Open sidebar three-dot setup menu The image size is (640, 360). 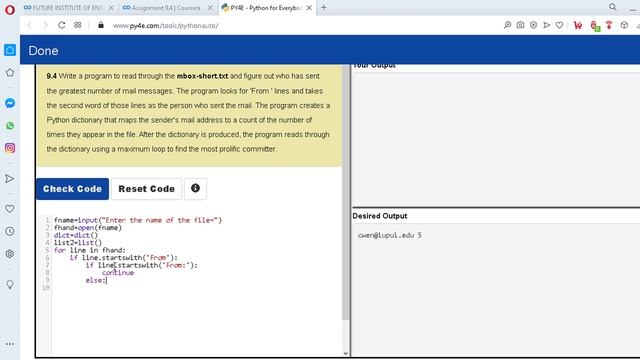[10, 344]
